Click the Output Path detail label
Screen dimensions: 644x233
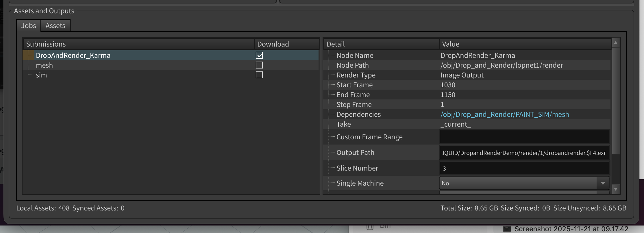[355, 152]
